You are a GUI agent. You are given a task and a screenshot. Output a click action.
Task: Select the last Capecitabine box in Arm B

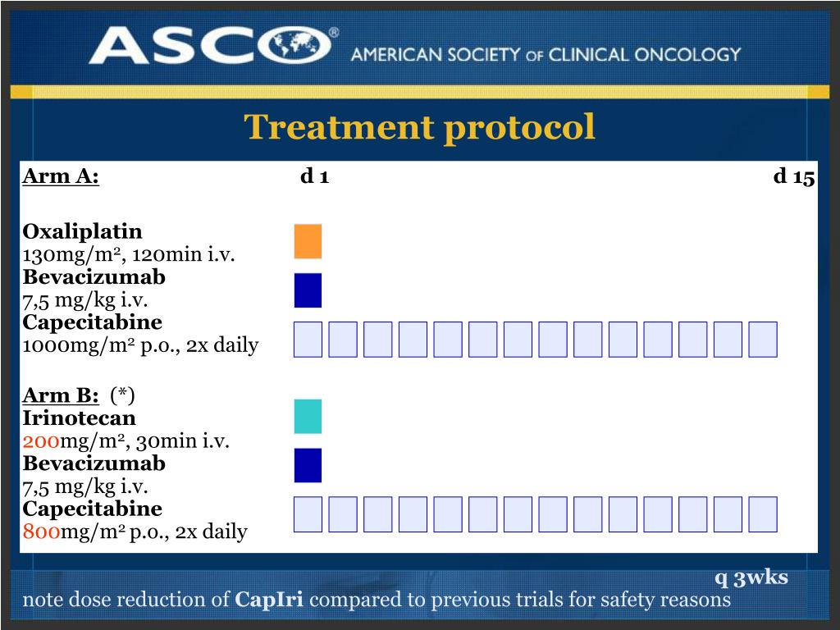point(763,514)
